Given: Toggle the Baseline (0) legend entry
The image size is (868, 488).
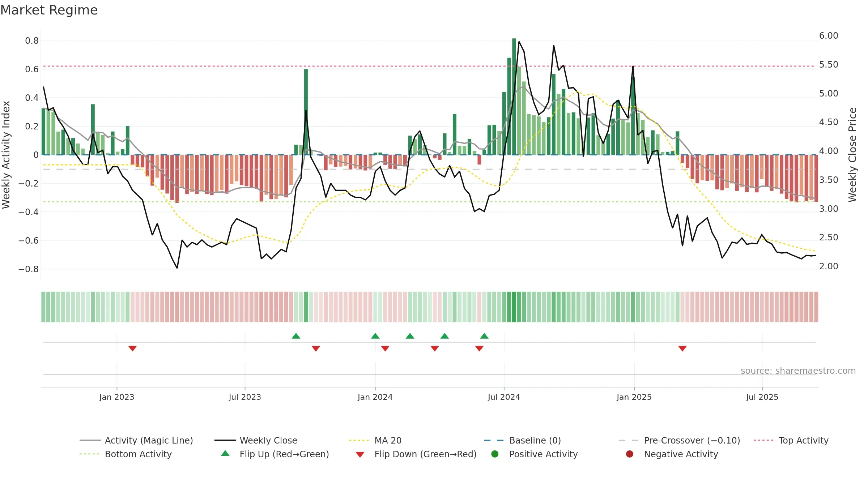Looking at the screenshot, I should click(522, 440).
